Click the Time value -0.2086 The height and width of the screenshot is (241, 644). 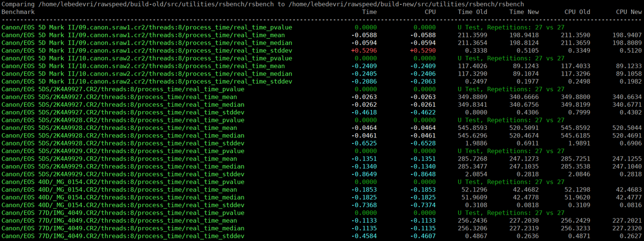tap(363, 81)
